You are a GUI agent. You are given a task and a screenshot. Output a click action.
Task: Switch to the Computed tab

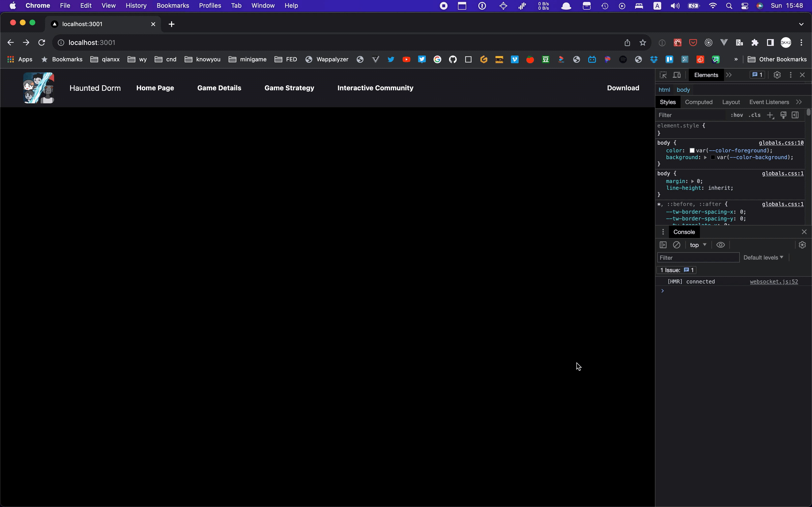[699, 102]
